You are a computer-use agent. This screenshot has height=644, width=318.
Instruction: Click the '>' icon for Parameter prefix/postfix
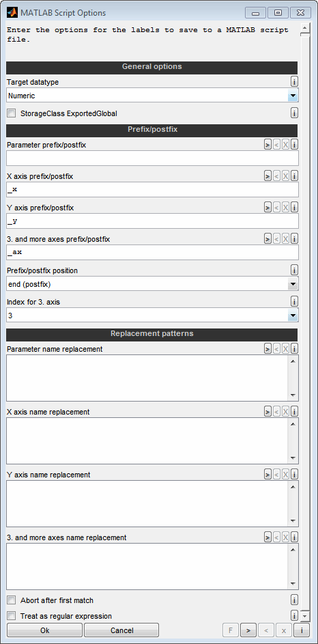tap(267, 144)
